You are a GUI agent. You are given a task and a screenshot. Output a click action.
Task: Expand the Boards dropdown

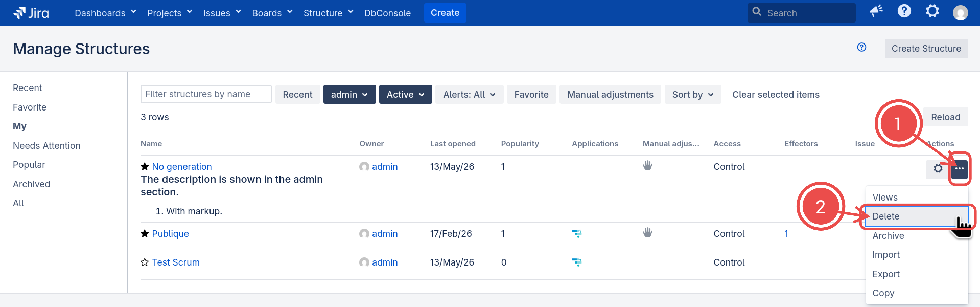pos(272,13)
